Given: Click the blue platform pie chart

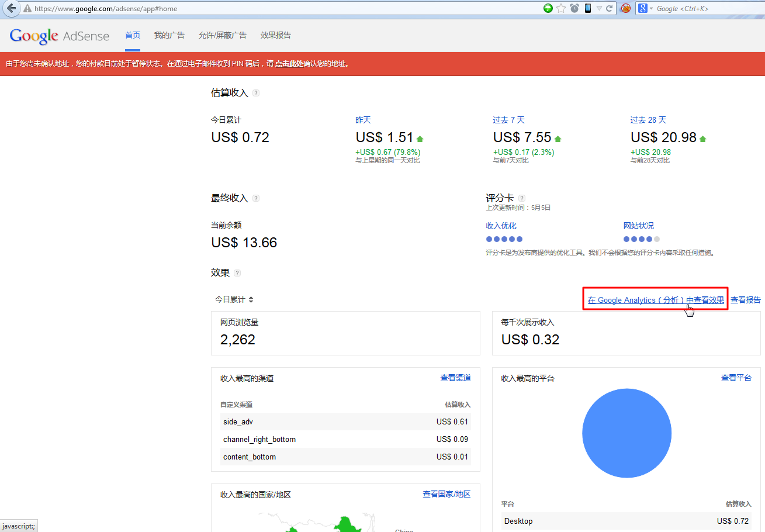Looking at the screenshot, I should click(626, 433).
